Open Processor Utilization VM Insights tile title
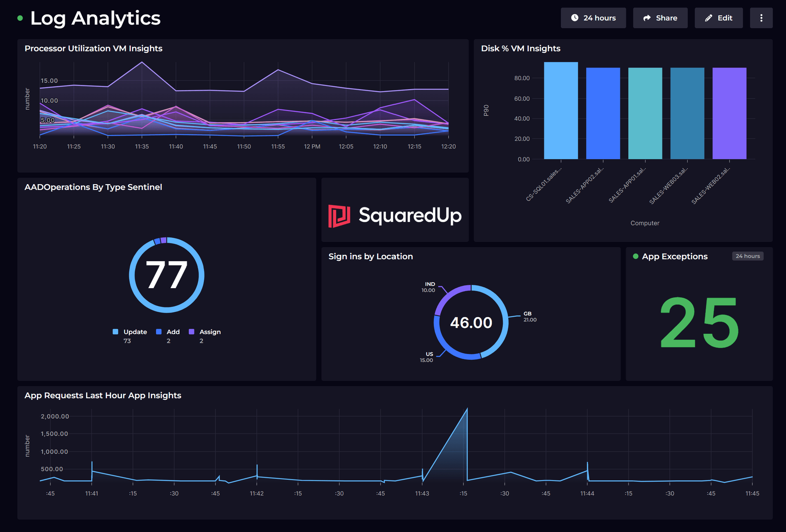Viewport: 786px width, 532px height. [x=93, y=48]
